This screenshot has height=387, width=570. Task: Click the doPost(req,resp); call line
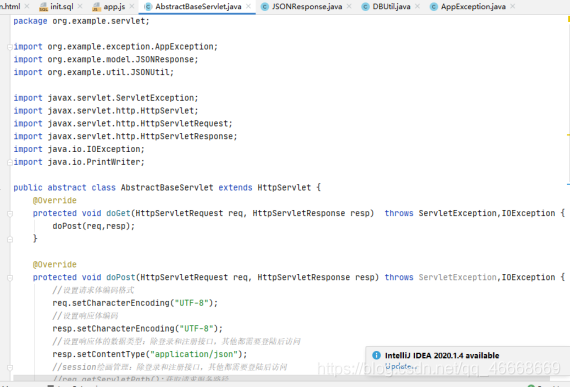[x=93, y=226]
